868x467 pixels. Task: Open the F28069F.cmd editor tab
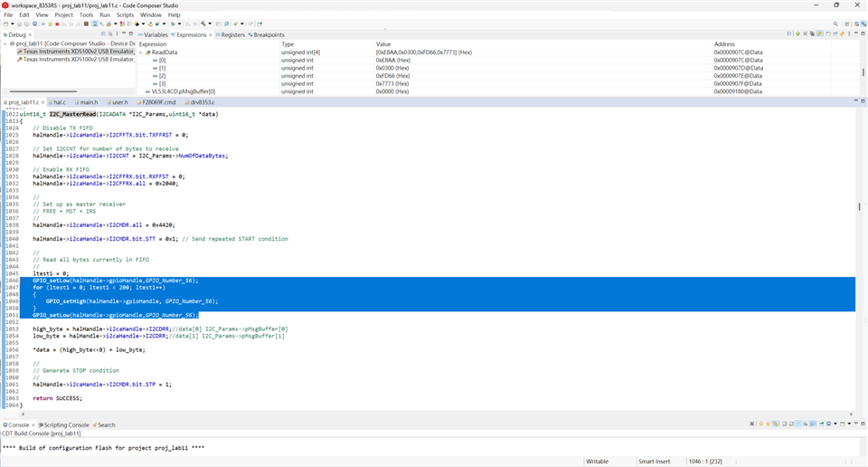pyautogui.click(x=156, y=102)
